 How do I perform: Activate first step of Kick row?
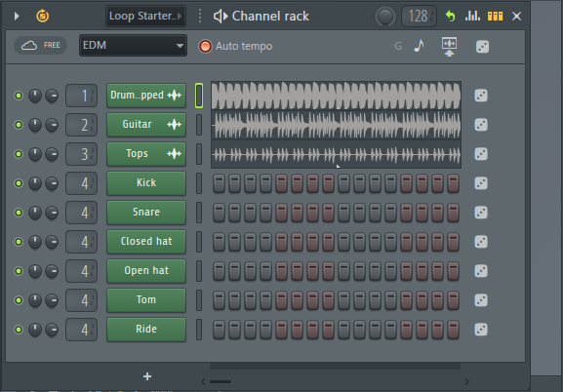point(219,183)
